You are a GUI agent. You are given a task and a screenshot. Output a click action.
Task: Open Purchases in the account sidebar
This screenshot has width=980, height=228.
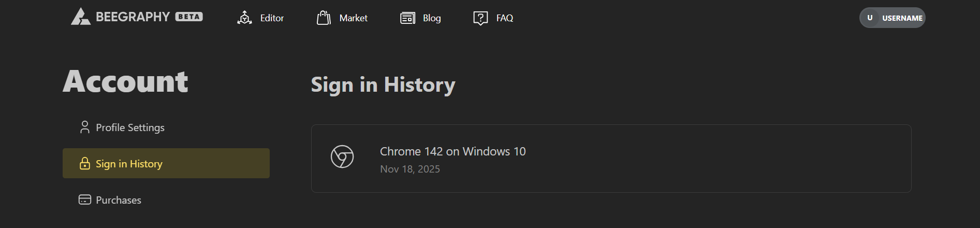coord(119,200)
